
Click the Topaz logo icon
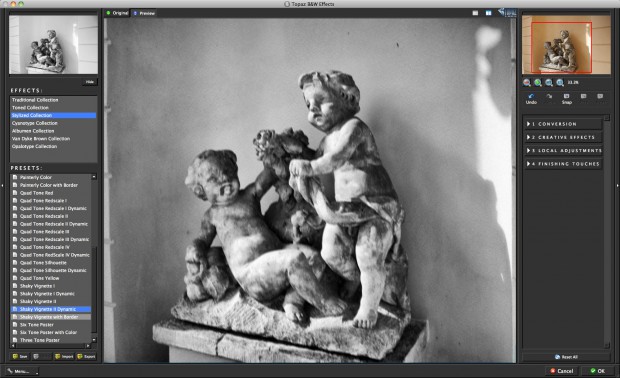point(507,12)
